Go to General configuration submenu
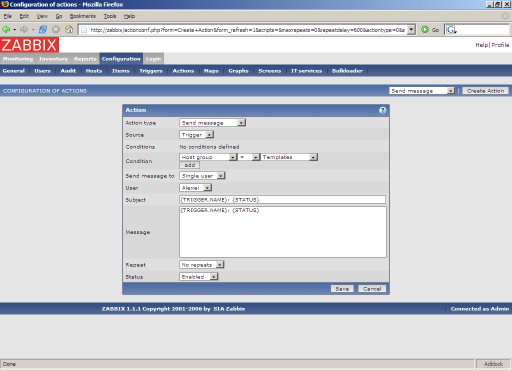Screen dimensions: 512x371 pos(14,71)
